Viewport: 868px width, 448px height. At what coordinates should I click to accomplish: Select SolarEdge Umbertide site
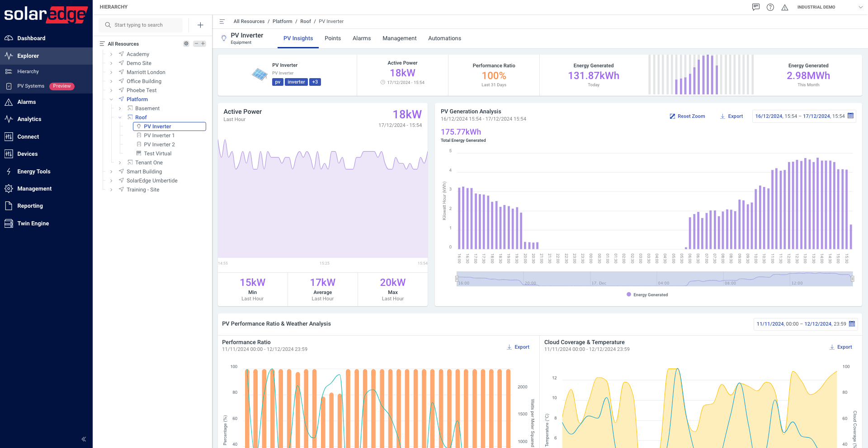coord(152,181)
